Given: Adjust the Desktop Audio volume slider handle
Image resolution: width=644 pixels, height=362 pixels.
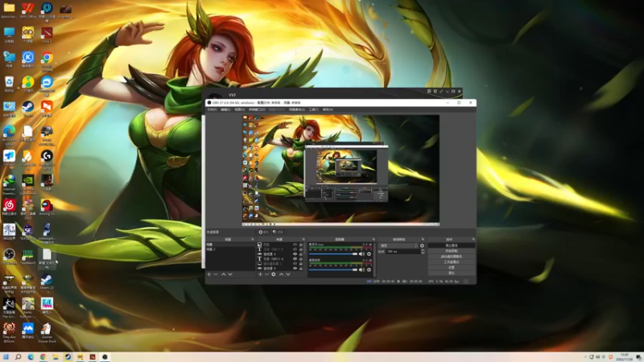Looking at the screenshot, I should coord(355,269).
